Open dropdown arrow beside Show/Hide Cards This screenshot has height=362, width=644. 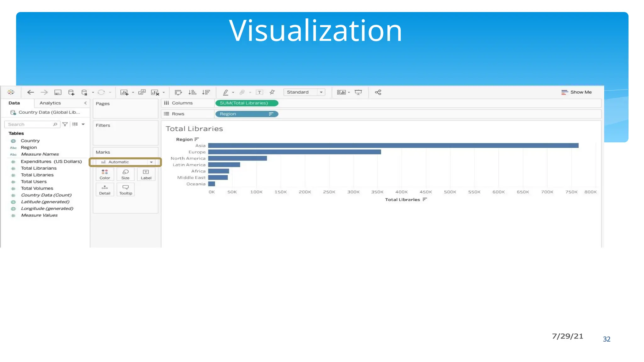click(x=349, y=92)
